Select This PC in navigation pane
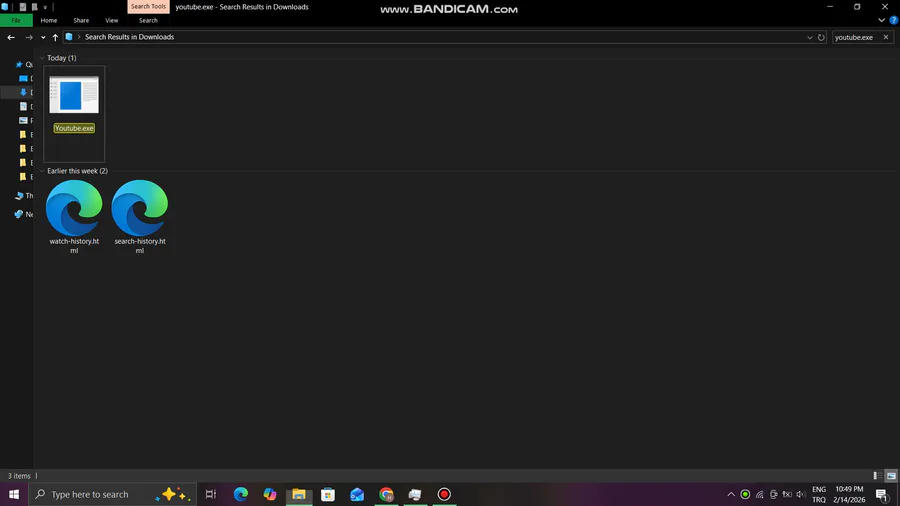Image resolution: width=900 pixels, height=506 pixels. pyautogui.click(x=24, y=196)
